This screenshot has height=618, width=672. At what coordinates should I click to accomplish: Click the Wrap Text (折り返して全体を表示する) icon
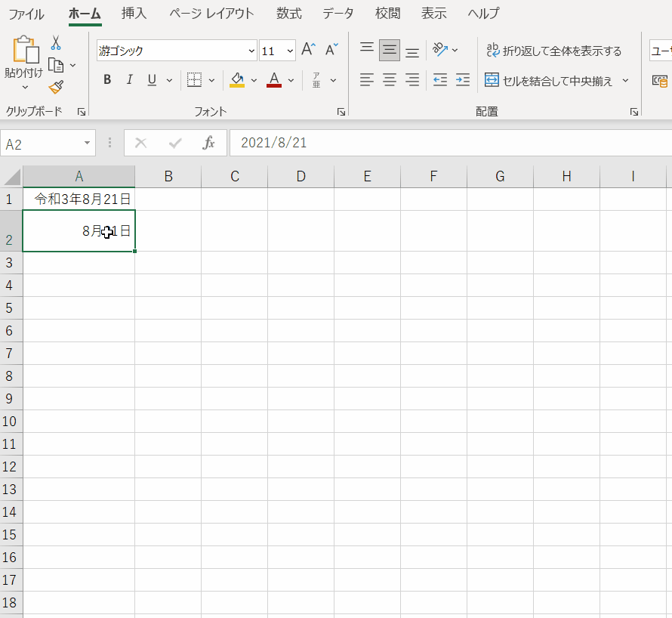493,48
